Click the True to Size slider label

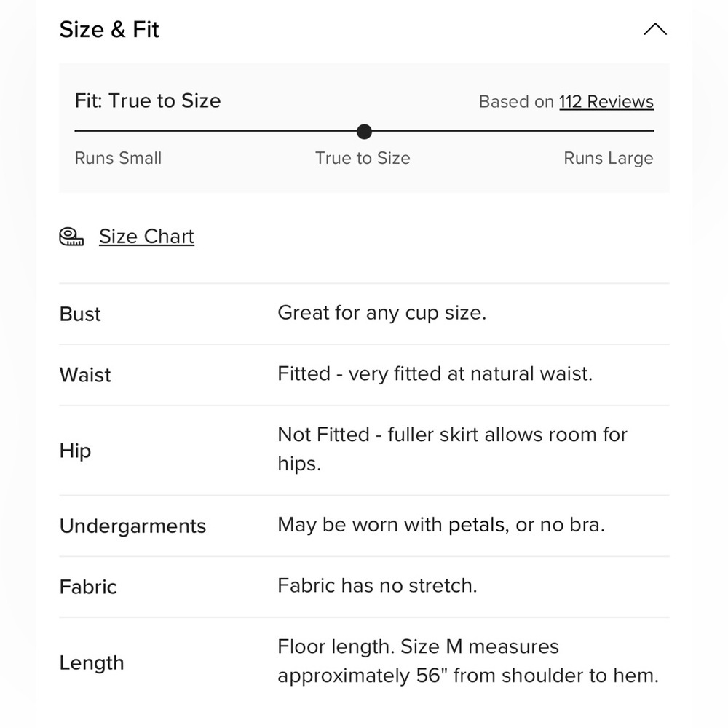click(363, 158)
